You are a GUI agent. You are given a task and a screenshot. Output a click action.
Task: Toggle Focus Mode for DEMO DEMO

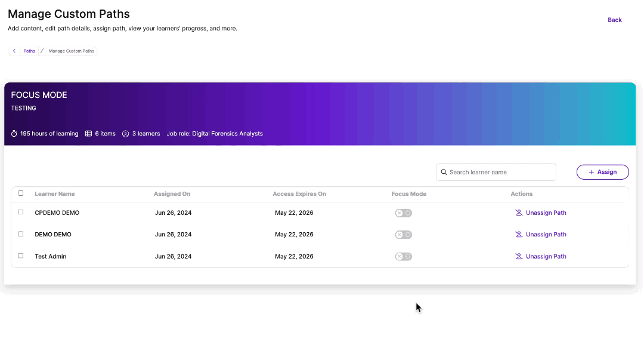point(404,235)
